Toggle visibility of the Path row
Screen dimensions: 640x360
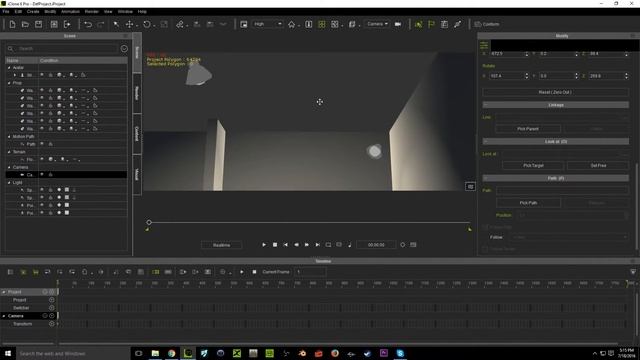pyautogui.click(x=42, y=144)
